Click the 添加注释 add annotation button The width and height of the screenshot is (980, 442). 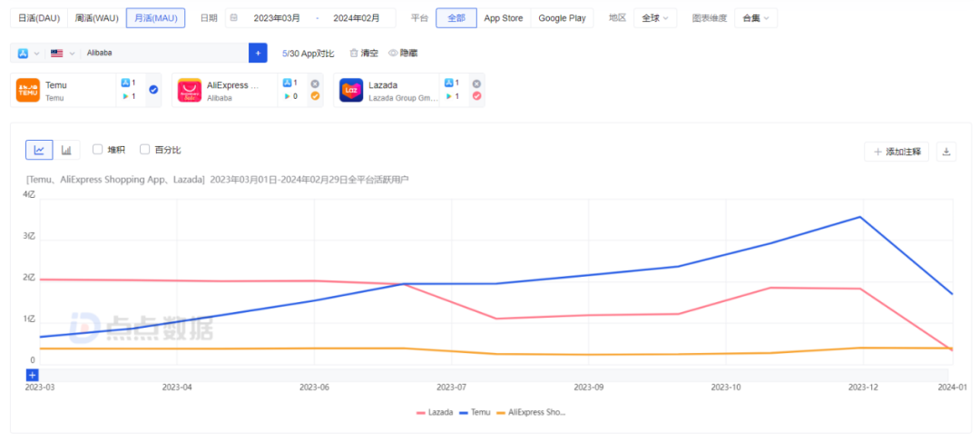(897, 152)
